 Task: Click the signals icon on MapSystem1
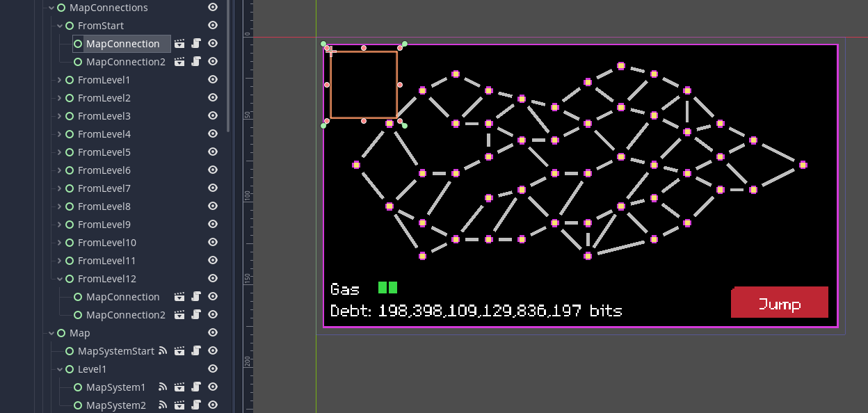click(163, 387)
